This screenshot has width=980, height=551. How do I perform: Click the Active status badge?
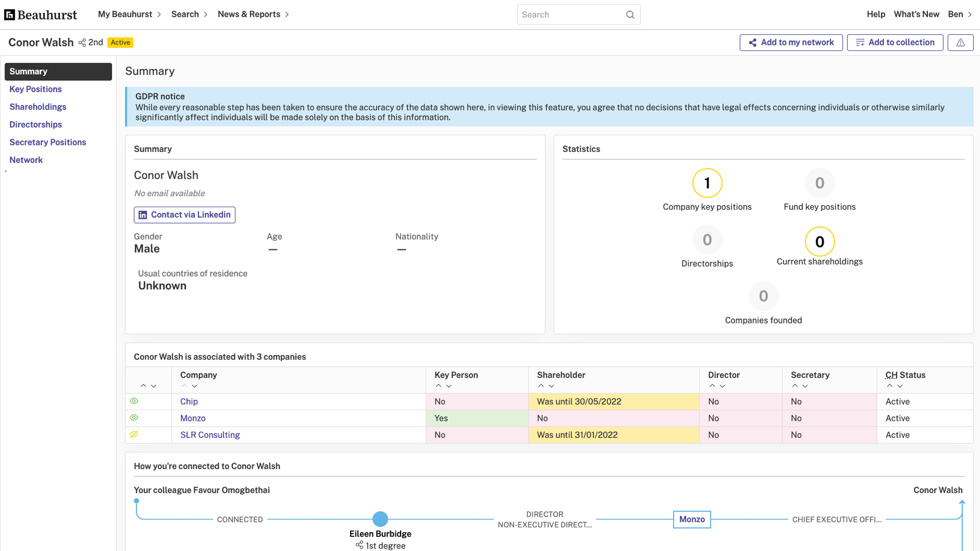tap(120, 42)
